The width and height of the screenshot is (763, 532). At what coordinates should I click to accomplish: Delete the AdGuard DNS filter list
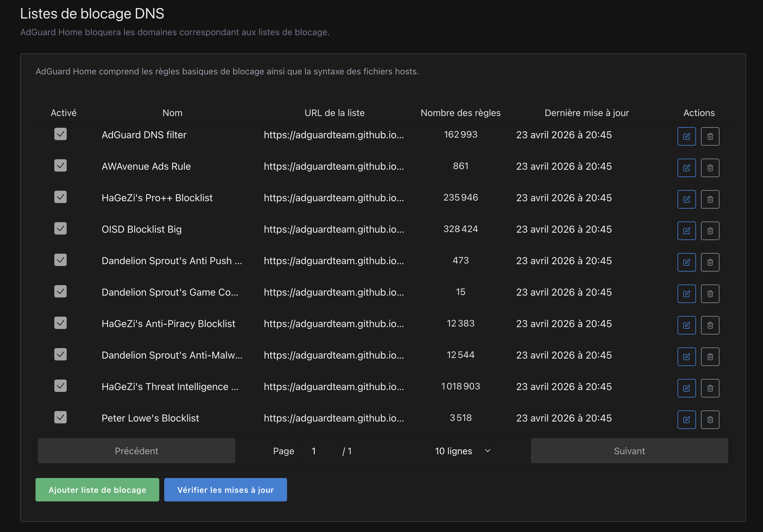click(710, 136)
